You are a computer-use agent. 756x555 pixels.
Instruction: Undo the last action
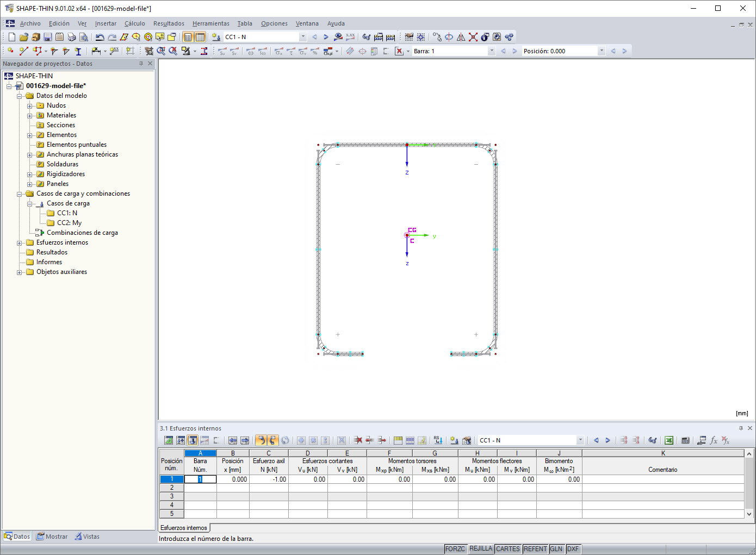point(100,37)
